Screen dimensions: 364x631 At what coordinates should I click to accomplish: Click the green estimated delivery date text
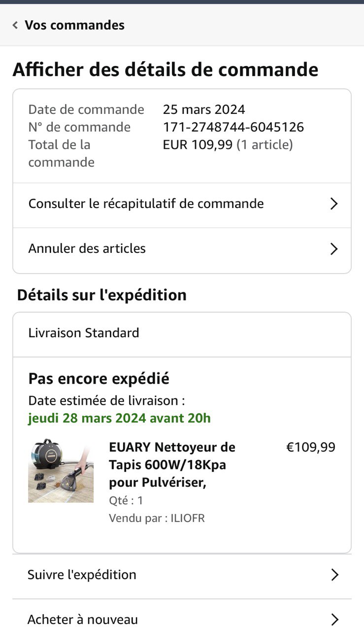[119, 419]
